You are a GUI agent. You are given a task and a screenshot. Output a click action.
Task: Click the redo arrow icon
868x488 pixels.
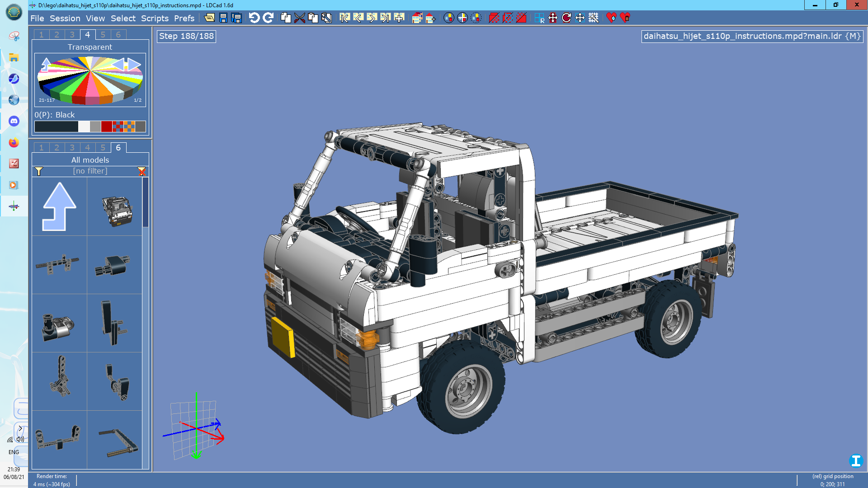click(268, 18)
